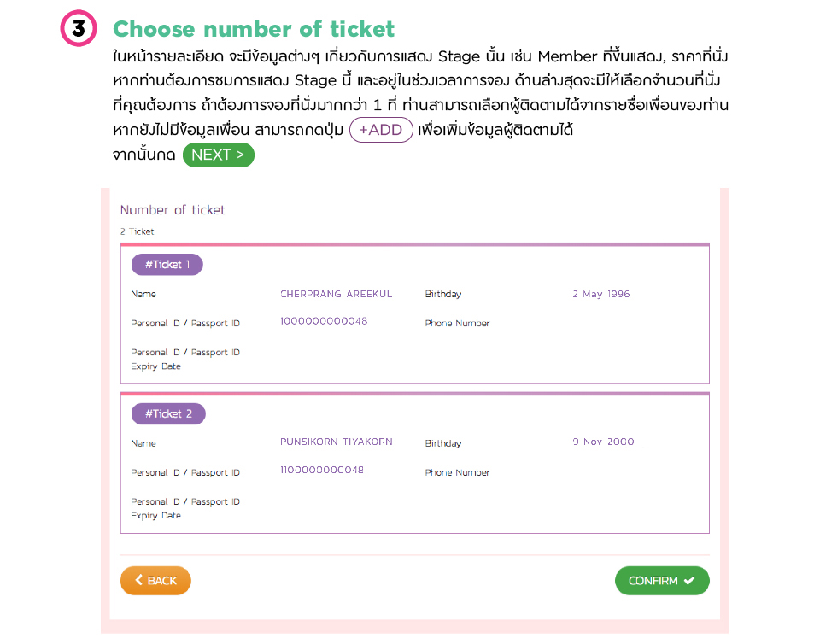Click Ticket 1 Phone Number label

coord(457,324)
